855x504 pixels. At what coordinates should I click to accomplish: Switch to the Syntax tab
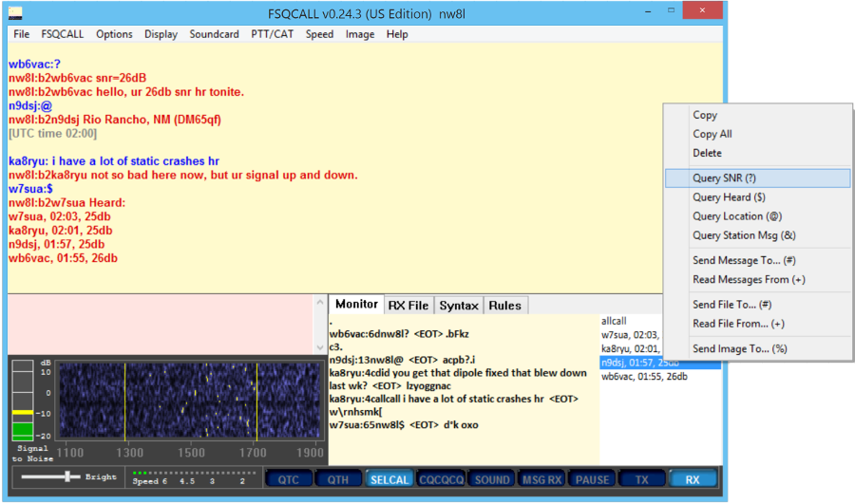click(459, 306)
